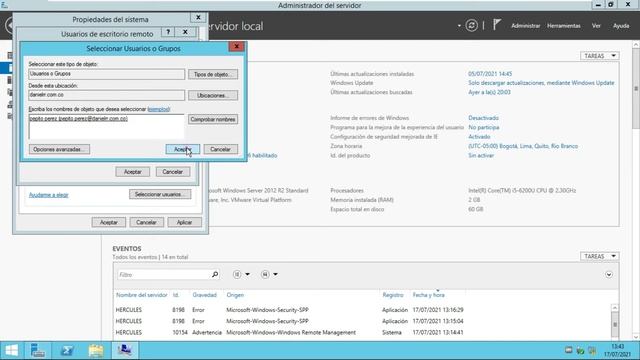Click Aplicar in Propiedades del sistema

(184, 222)
